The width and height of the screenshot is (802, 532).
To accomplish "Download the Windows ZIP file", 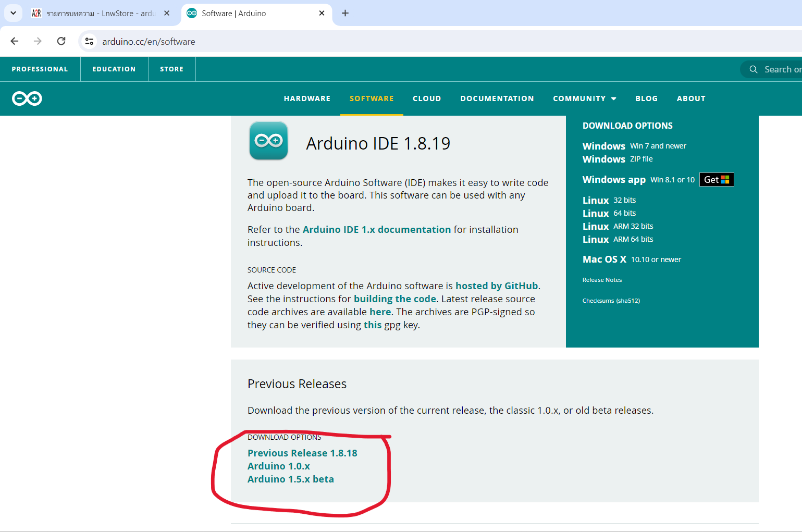I will pyautogui.click(x=618, y=159).
